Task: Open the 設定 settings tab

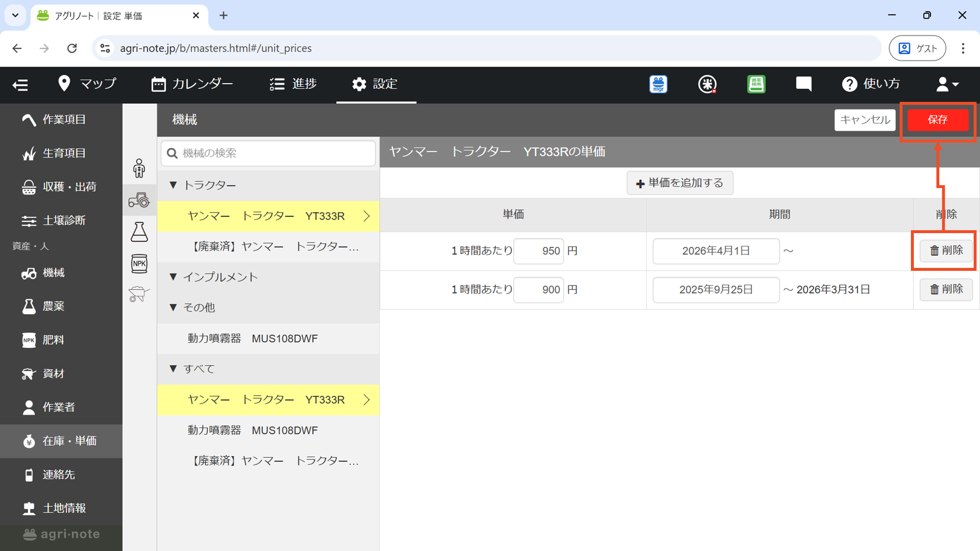Action: coord(375,84)
